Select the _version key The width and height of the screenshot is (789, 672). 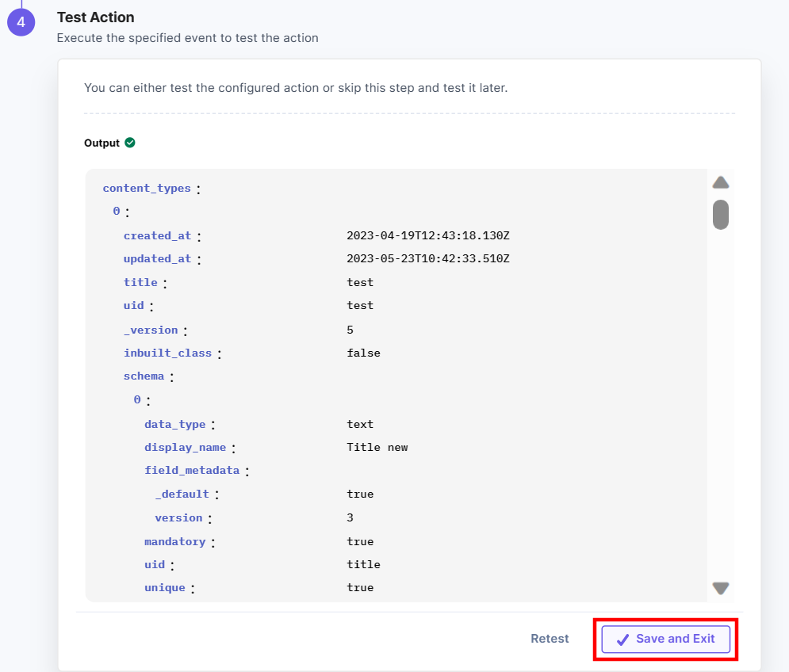pos(151,330)
